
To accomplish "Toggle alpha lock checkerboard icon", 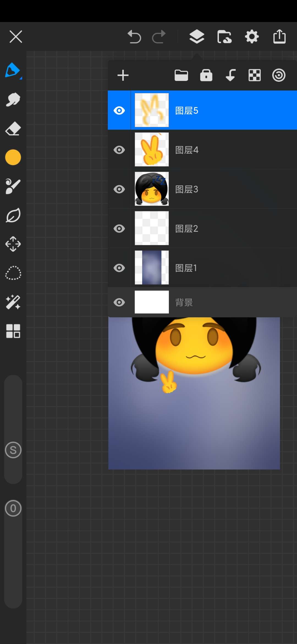I will pos(255,75).
